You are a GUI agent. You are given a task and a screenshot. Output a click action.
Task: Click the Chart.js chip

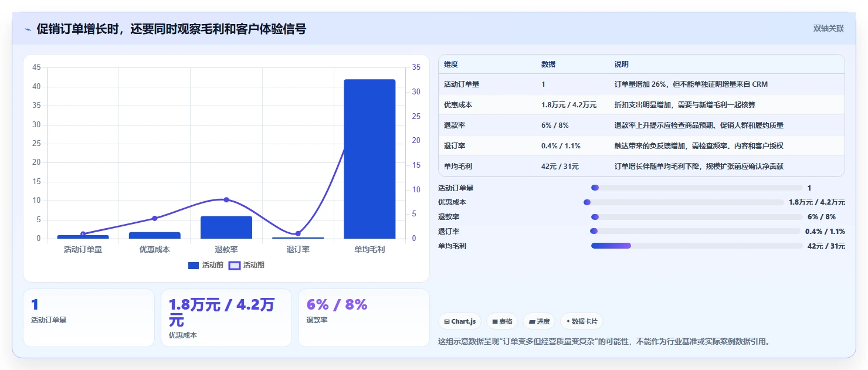pos(460,321)
